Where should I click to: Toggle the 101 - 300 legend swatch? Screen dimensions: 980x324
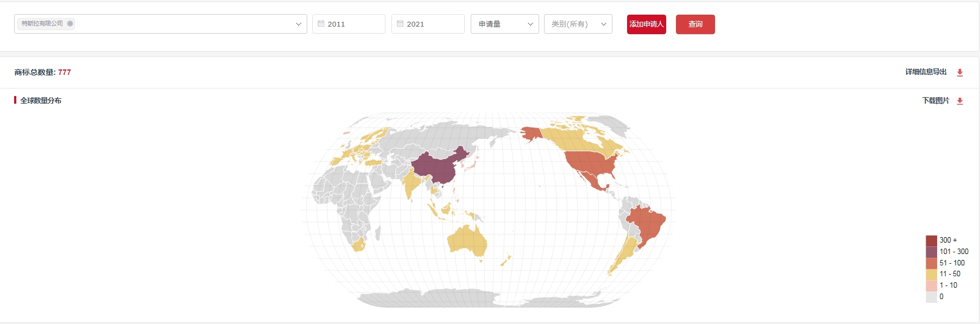click(x=931, y=252)
